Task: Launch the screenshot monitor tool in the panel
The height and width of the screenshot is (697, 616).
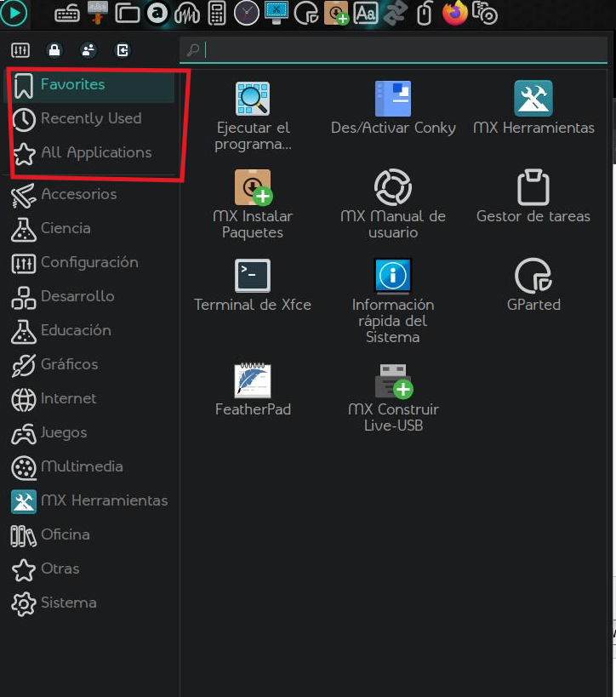Action: pyautogui.click(x=276, y=13)
